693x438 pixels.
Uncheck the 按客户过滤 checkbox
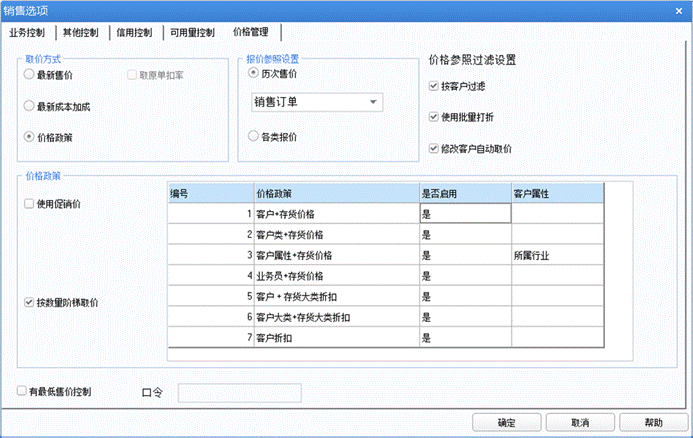tap(432, 87)
